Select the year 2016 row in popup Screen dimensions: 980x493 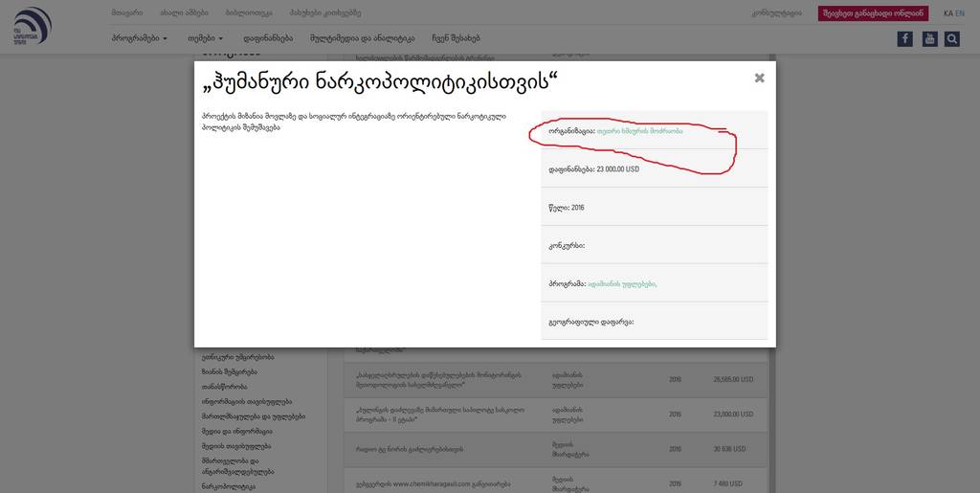(x=655, y=207)
